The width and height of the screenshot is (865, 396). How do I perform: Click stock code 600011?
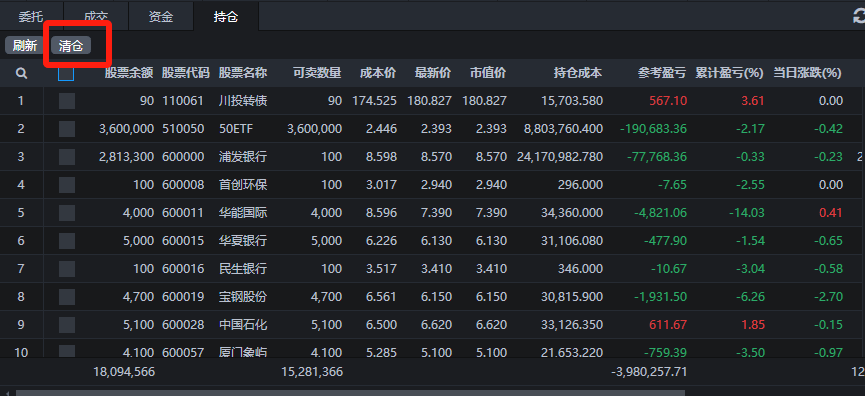tap(183, 213)
